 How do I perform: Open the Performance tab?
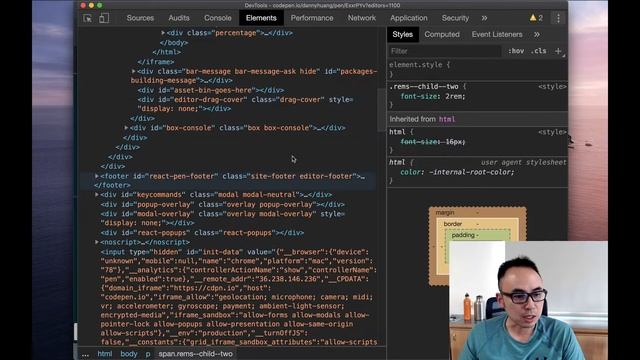(312, 18)
